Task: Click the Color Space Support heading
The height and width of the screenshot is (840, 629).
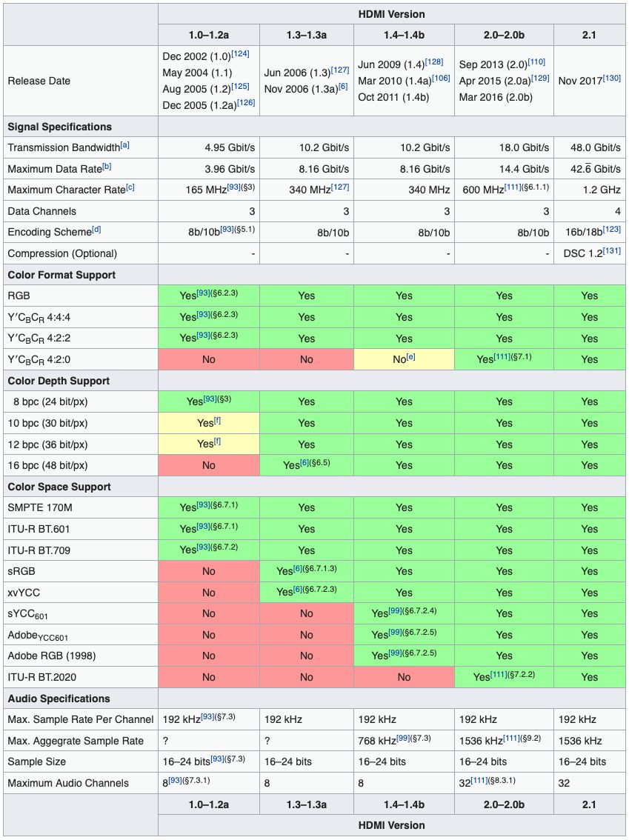Action: pyautogui.click(x=59, y=487)
